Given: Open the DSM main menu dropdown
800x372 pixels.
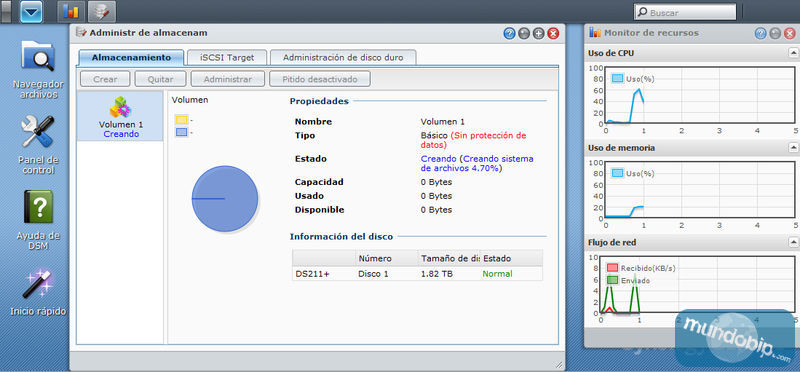Looking at the screenshot, I should coord(31,12).
